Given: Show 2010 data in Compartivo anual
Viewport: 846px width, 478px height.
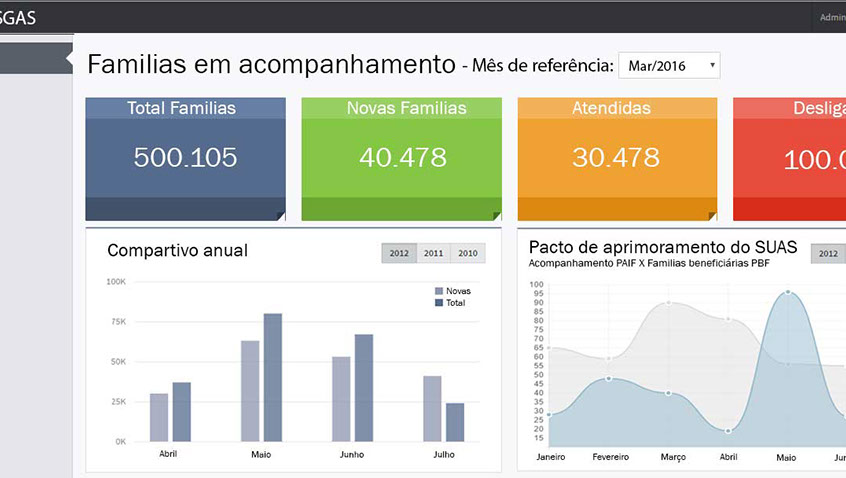Looking at the screenshot, I should (467, 253).
